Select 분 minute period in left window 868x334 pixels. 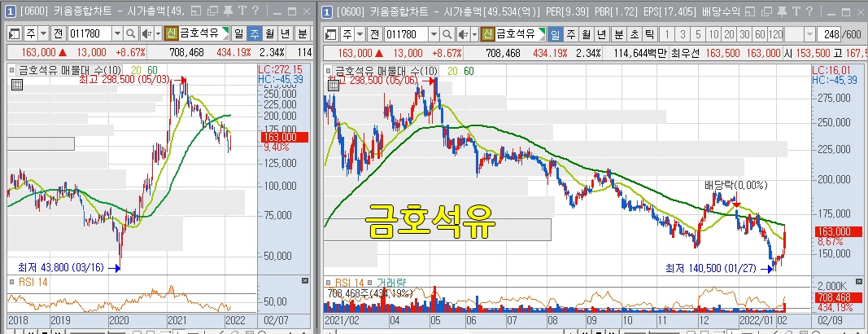(x=302, y=34)
